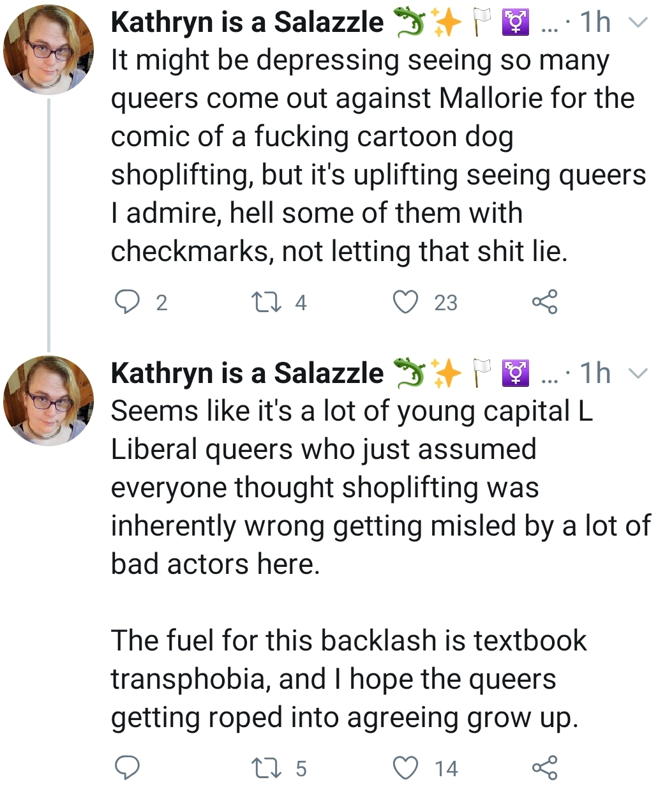Open the second tweet's chevron options menu

click(638, 373)
